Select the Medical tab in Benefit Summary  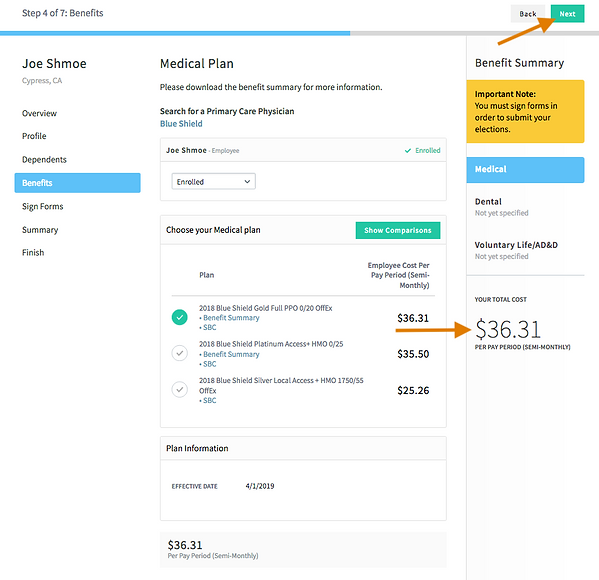click(525, 170)
